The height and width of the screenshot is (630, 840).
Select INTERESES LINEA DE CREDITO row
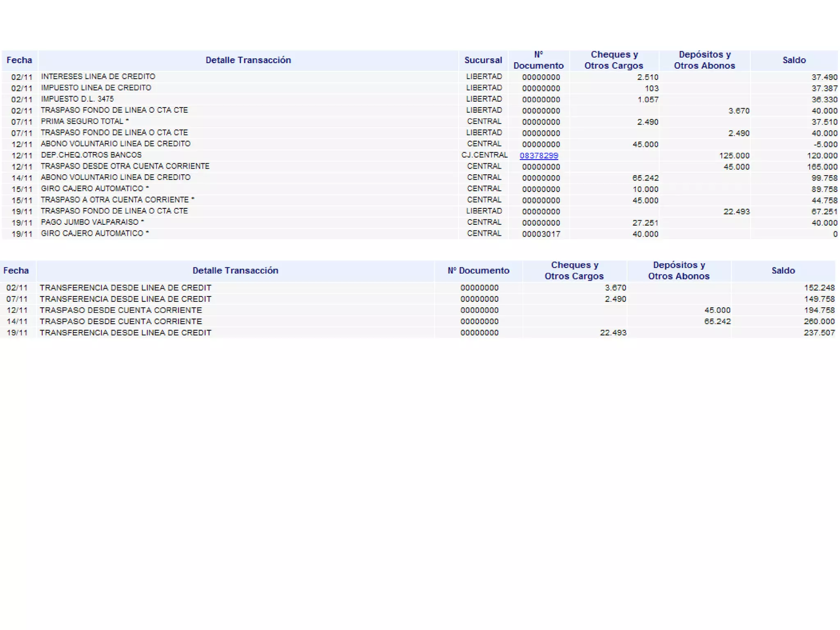click(x=98, y=77)
